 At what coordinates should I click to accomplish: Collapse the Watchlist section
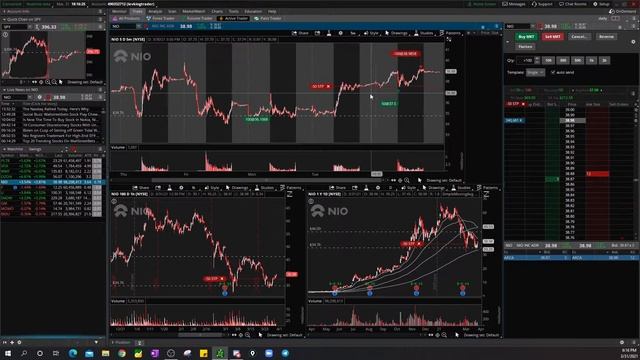(x=4, y=149)
